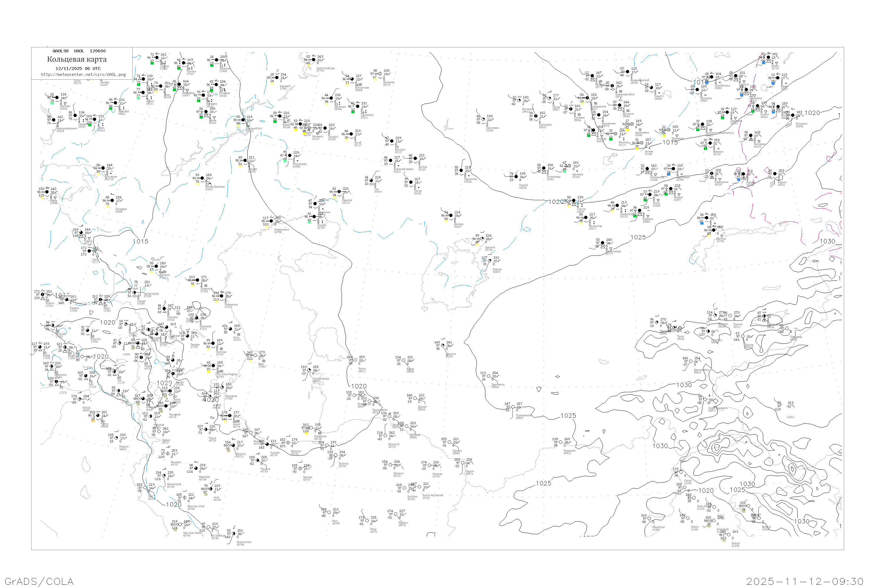Click the 12/11/2025 06 UTC date text
Screen dimensions: 882x588
78,69
